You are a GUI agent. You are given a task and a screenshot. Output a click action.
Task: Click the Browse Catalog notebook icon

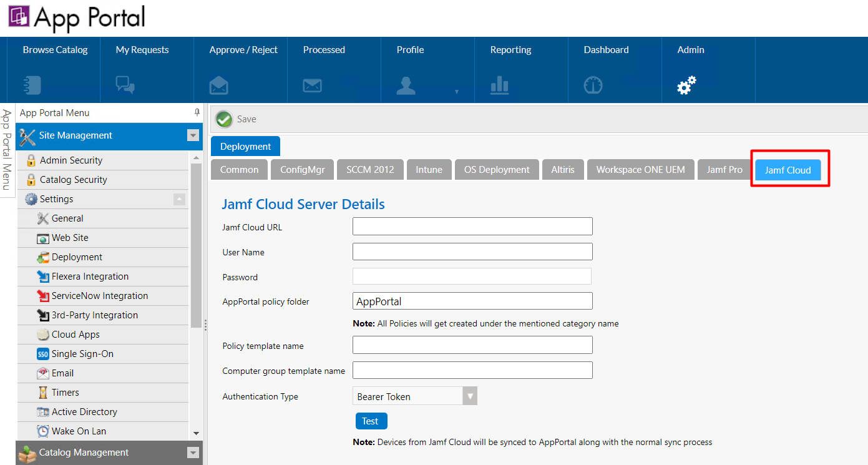click(x=32, y=85)
